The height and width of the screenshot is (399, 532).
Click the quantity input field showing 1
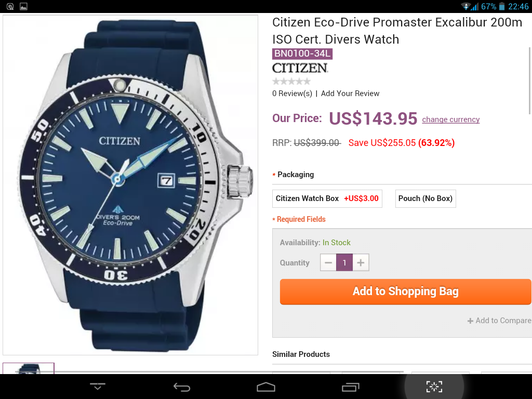344,262
